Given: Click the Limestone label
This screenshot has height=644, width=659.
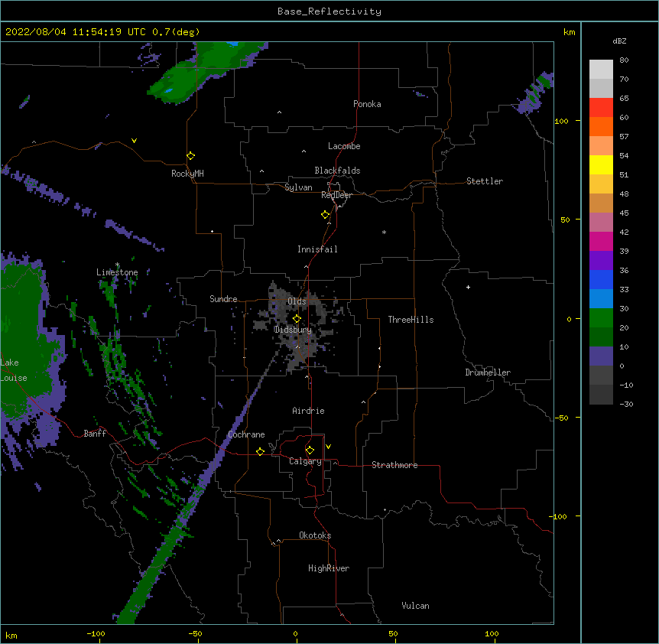Looking at the screenshot, I should [x=117, y=272].
